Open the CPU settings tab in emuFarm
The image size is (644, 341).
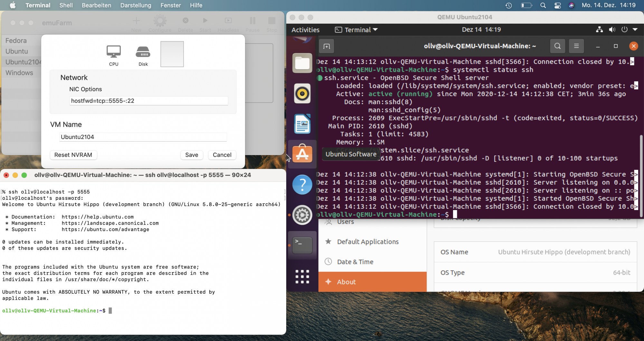coord(114,55)
